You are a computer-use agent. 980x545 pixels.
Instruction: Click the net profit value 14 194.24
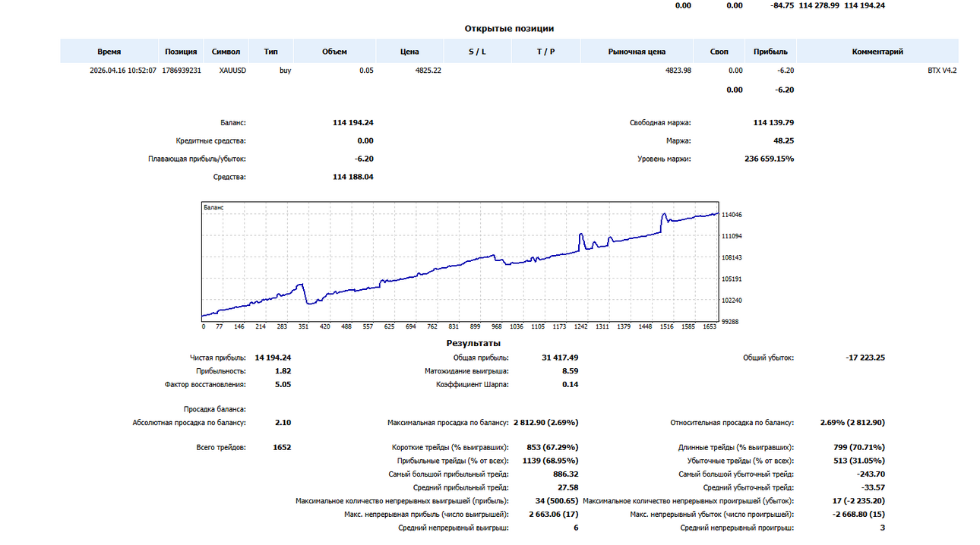[x=273, y=357]
